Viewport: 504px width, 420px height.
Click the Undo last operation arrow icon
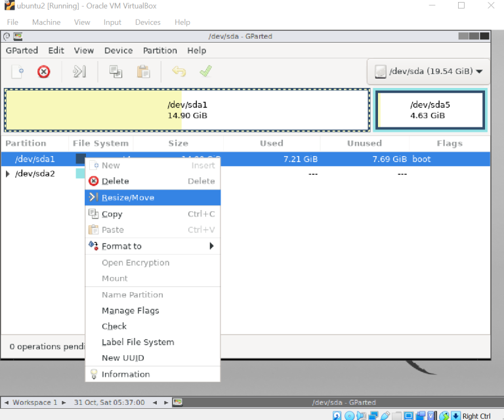[178, 72]
